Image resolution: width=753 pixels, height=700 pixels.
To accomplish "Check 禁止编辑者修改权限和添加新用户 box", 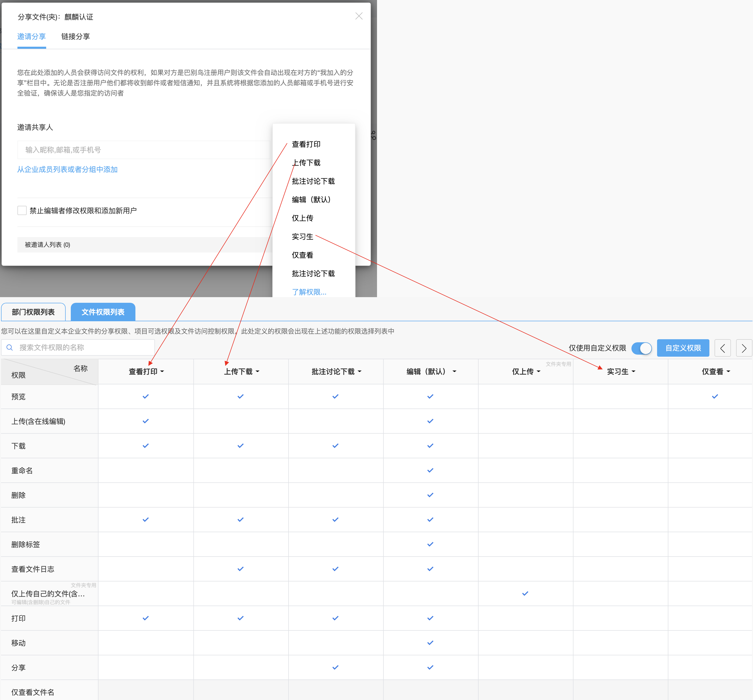I will point(22,211).
